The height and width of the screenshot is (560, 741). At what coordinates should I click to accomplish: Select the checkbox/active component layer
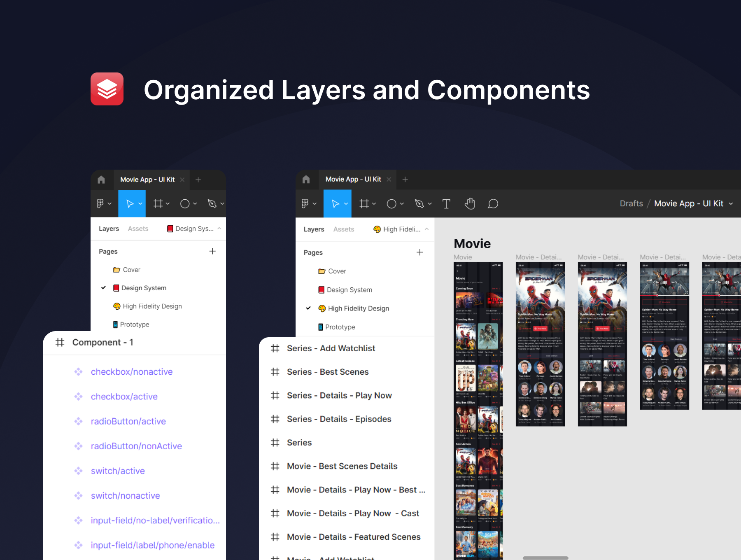click(124, 397)
